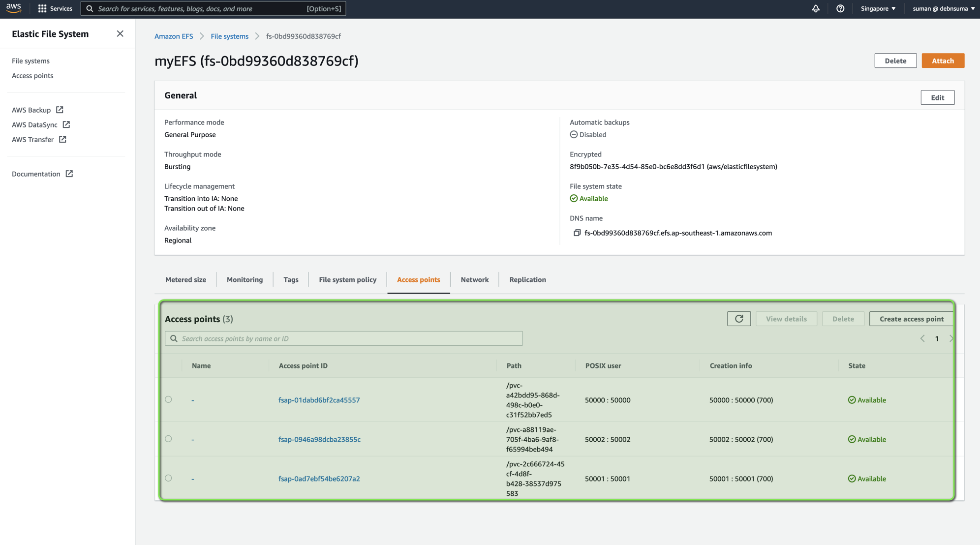The width and height of the screenshot is (980, 545).
Task: Click the DNS name text value
Action: (x=678, y=233)
